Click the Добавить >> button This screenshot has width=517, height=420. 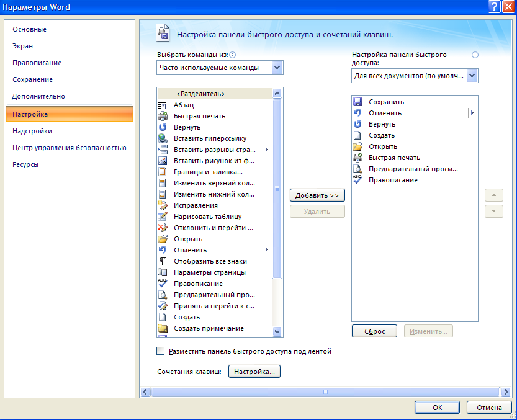317,195
